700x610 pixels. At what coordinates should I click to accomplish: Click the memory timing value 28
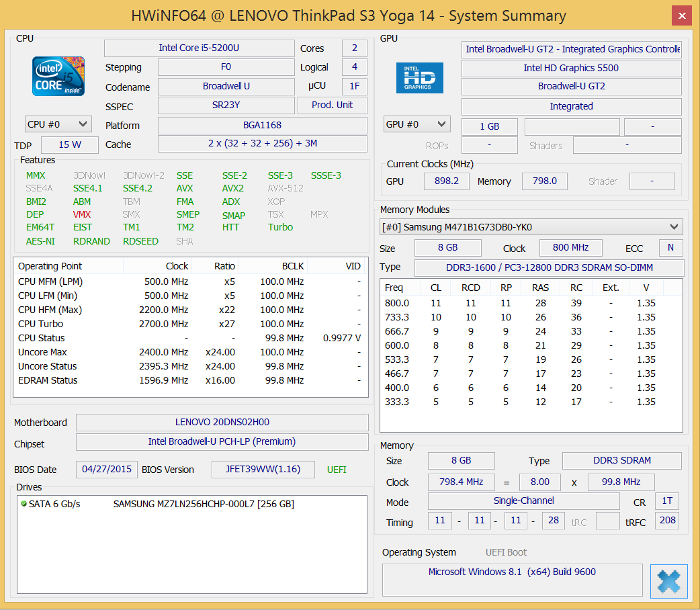coord(554,520)
